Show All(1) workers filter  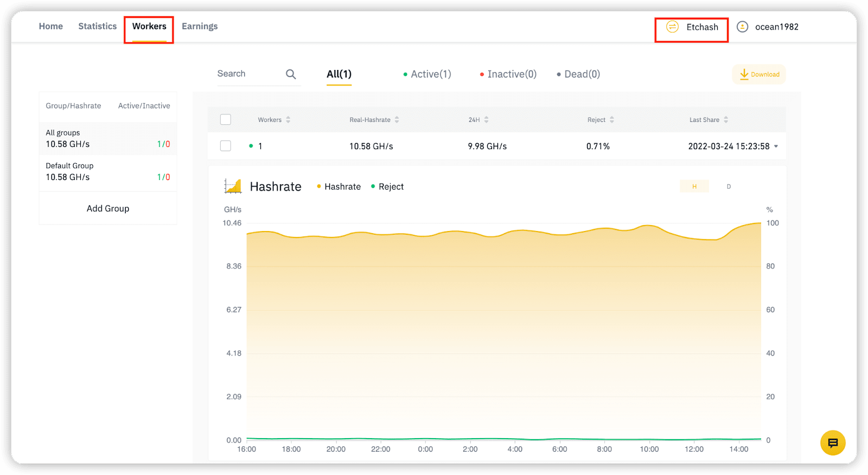pos(339,74)
